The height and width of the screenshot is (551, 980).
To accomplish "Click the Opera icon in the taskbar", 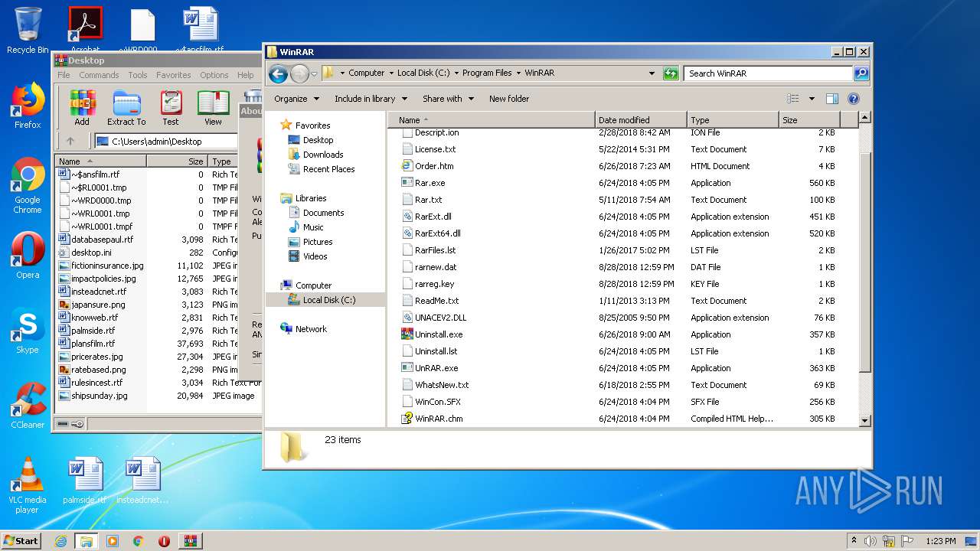I will tap(164, 541).
